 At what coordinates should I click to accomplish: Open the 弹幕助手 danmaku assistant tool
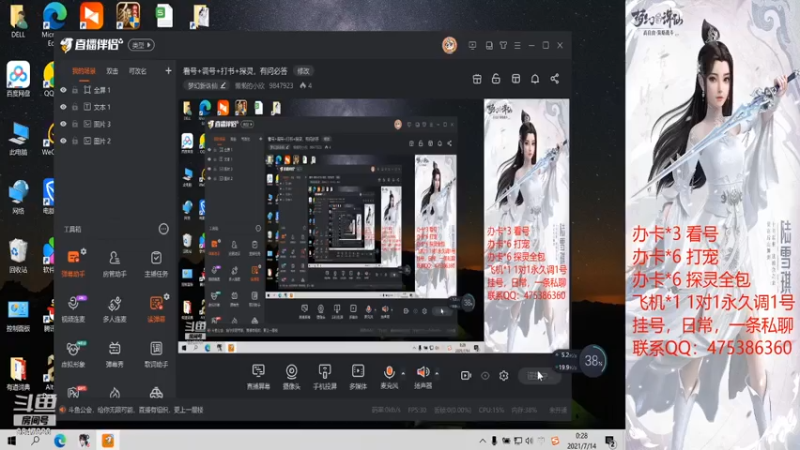pos(73,263)
